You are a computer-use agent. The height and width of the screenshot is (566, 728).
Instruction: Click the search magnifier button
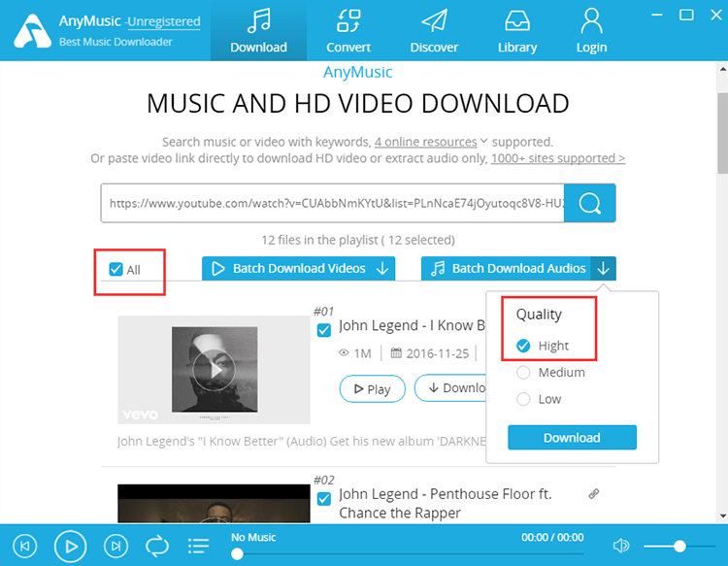pos(589,203)
